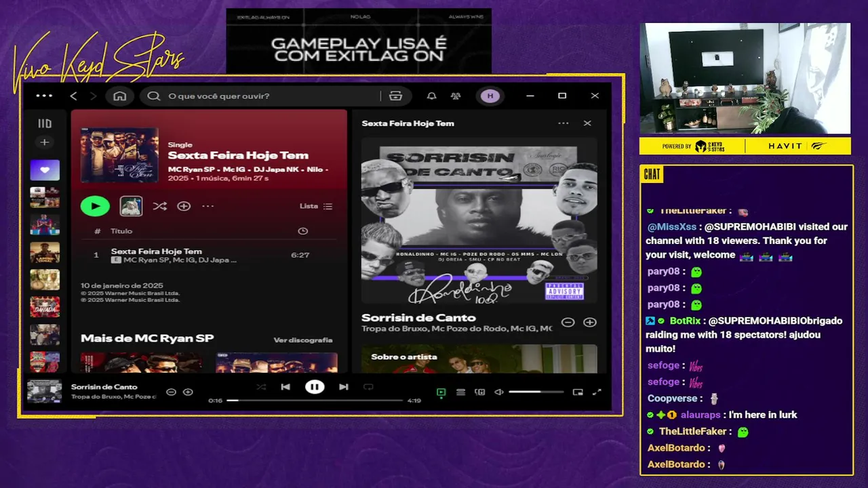Open Mc IG artist link in header

233,169
